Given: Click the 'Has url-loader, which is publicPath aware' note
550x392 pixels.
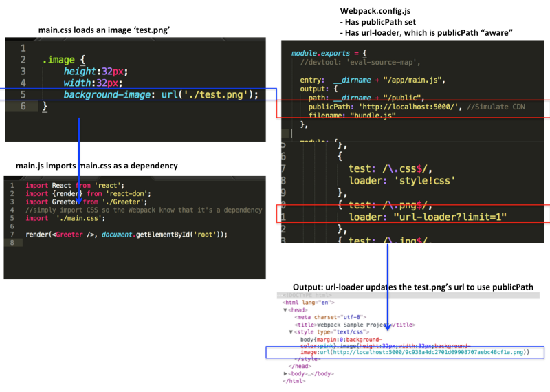Looking at the screenshot, I should click(426, 33).
